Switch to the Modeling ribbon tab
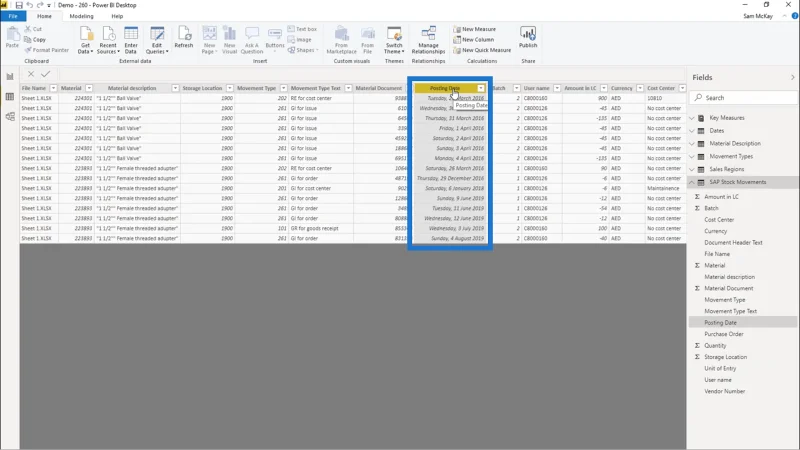 coord(81,16)
